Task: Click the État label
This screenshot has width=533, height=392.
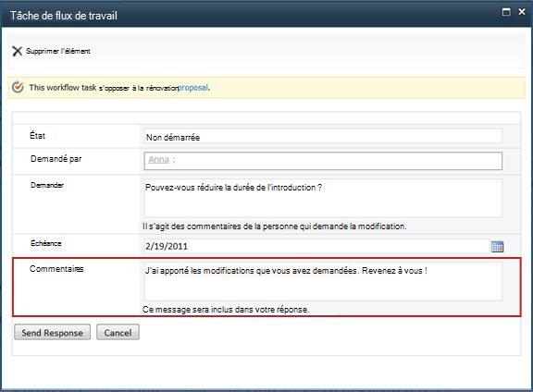Action: pos(37,135)
